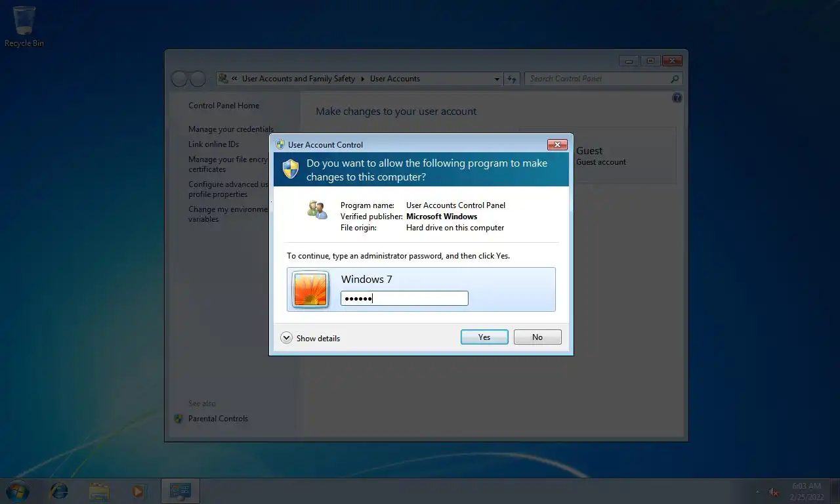Confirm the UAC prompt with Yes
The height and width of the screenshot is (504, 840).
click(484, 337)
